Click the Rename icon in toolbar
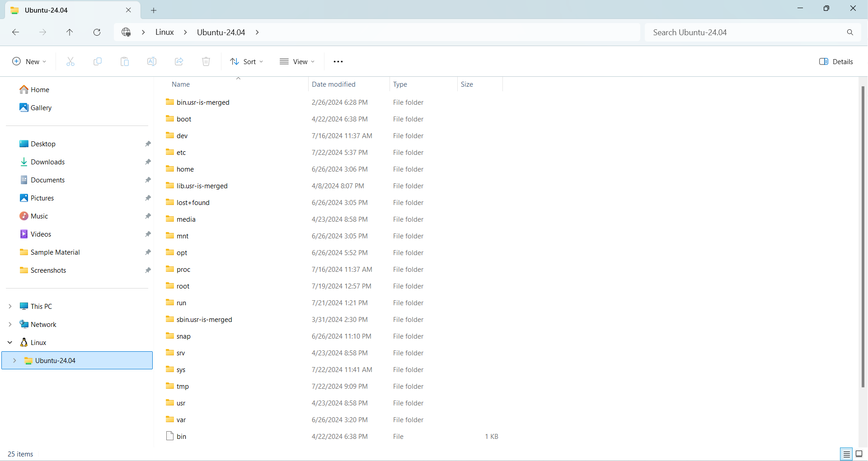The image size is (868, 461). (152, 61)
